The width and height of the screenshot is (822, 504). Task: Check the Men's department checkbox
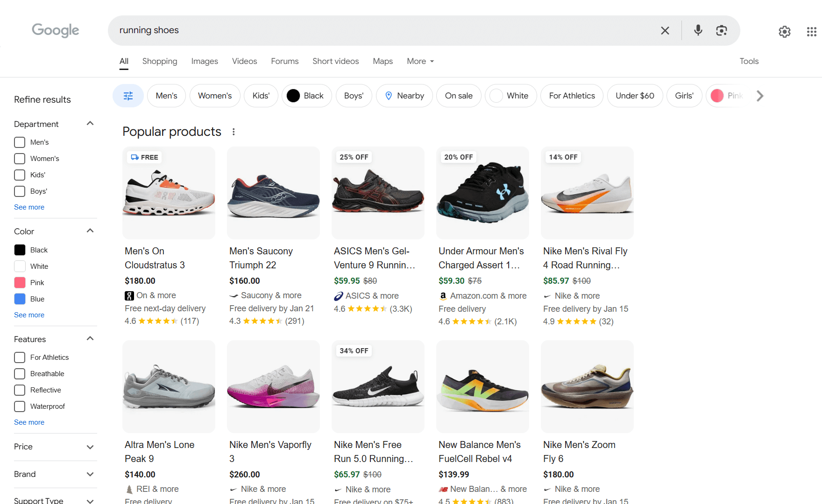pyautogui.click(x=19, y=142)
